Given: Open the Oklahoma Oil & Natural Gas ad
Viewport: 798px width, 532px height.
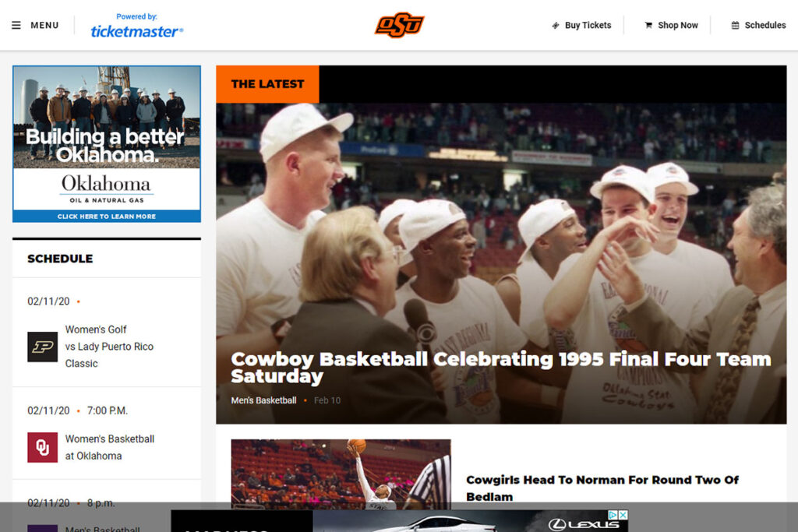Looking at the screenshot, I should (x=106, y=144).
